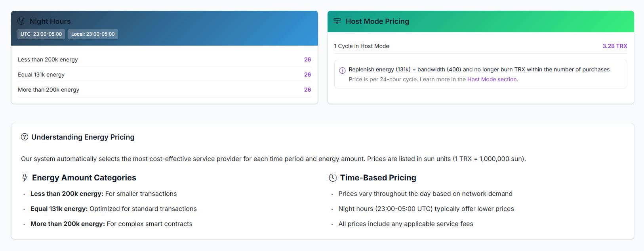Click price 26 for Less than 200k energy
The height and width of the screenshot is (251, 644).
pyautogui.click(x=307, y=59)
